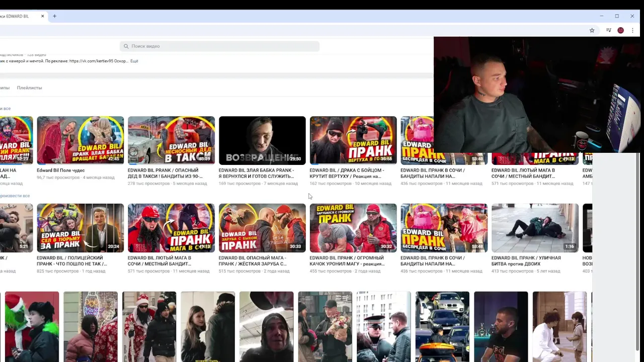Viewport: 644px width, 362px height.
Task: Open the Santa costume short clip
Action: tap(149, 327)
